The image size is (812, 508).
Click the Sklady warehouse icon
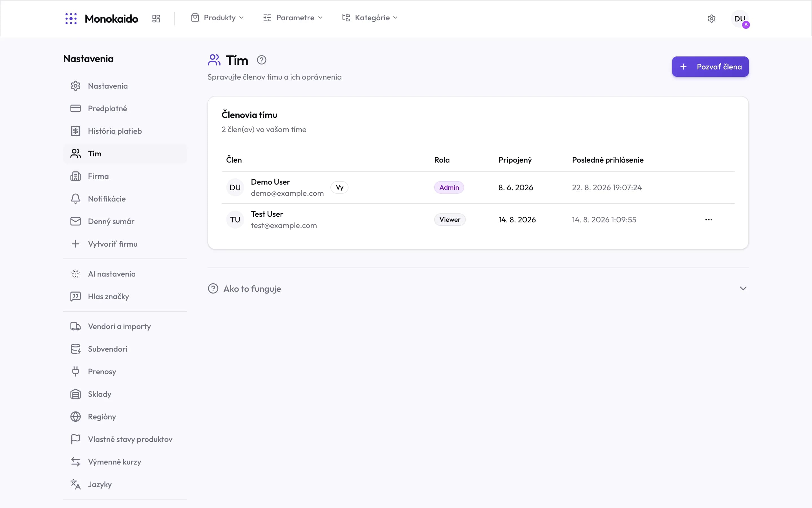pos(76,394)
